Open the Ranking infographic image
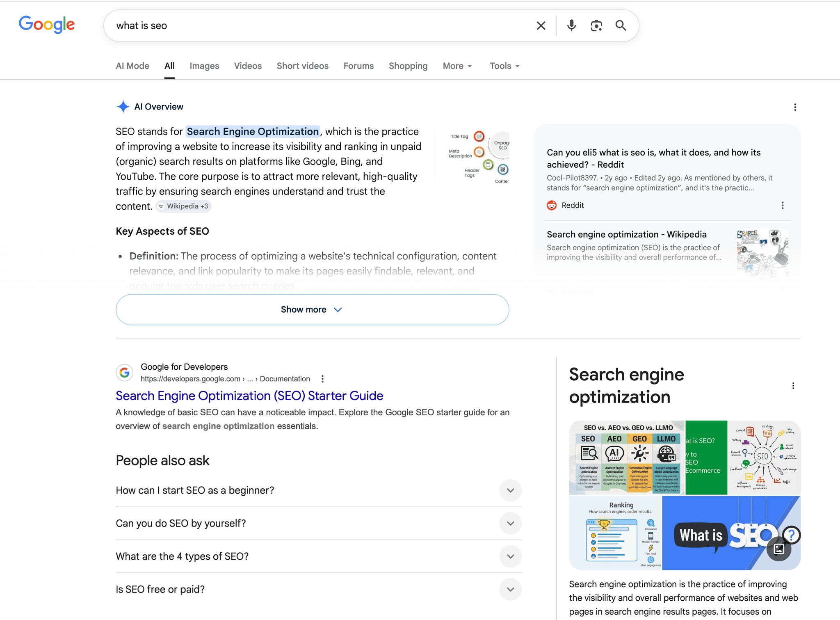The image size is (840, 620). 615,533
